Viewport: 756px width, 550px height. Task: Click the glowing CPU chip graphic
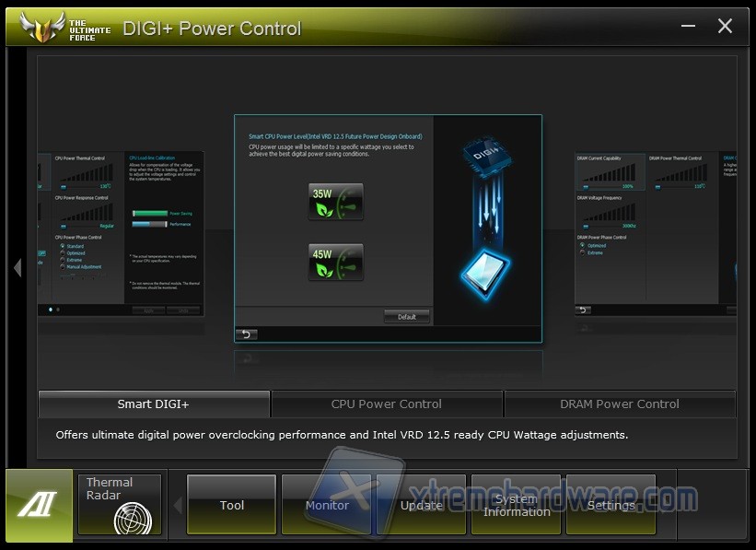(485, 271)
